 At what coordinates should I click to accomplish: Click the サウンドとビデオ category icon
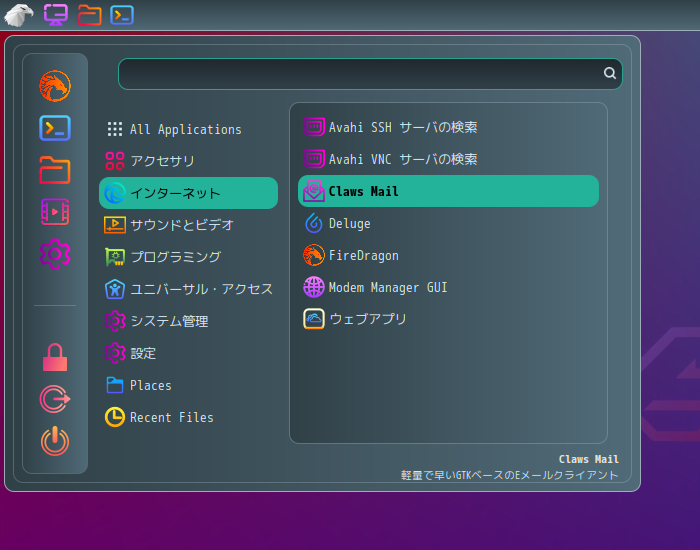pyautogui.click(x=115, y=225)
